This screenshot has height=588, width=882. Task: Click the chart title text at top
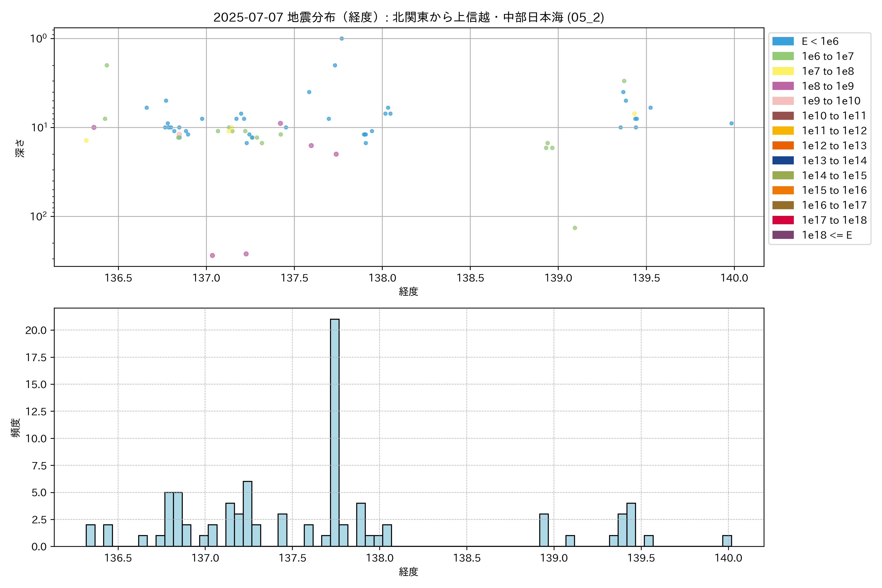point(408,17)
